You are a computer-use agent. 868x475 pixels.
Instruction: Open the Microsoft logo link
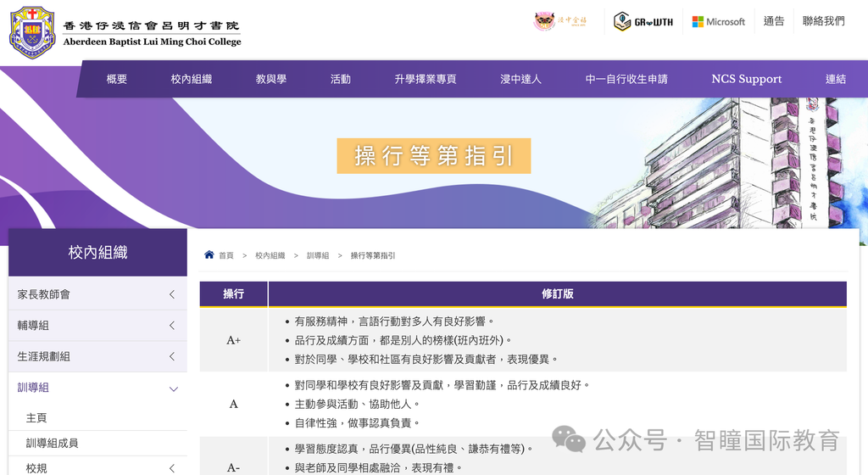[x=719, y=21]
